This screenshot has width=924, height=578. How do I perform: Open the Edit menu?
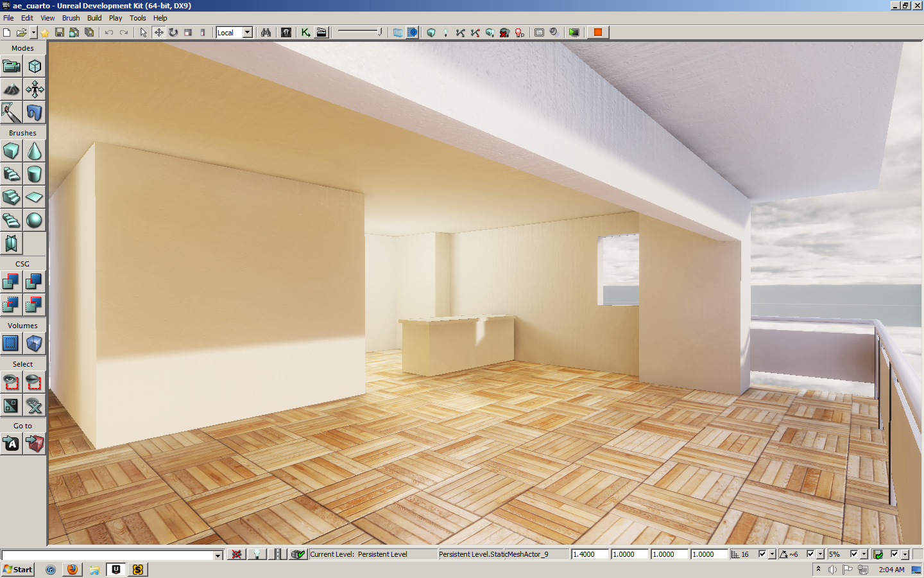click(27, 18)
